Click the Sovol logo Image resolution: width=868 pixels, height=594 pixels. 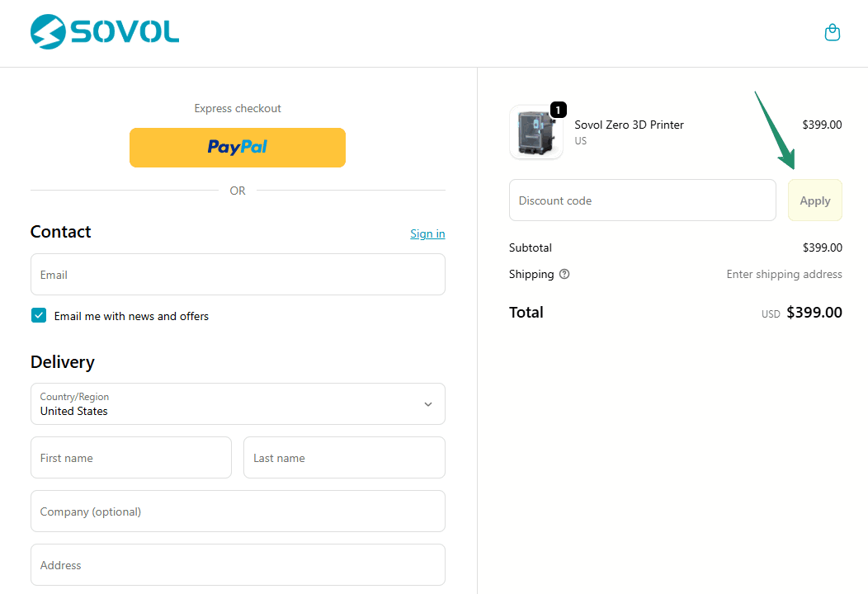pos(105,31)
